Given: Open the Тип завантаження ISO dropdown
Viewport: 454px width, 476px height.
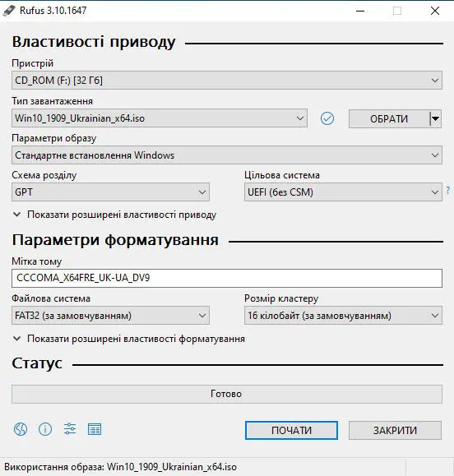Looking at the screenshot, I should click(160, 118).
